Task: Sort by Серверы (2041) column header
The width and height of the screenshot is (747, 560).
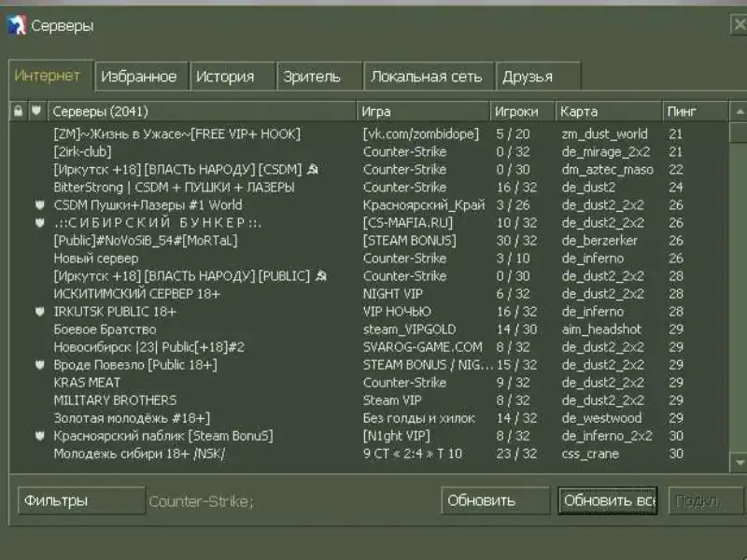Action: tap(202, 111)
